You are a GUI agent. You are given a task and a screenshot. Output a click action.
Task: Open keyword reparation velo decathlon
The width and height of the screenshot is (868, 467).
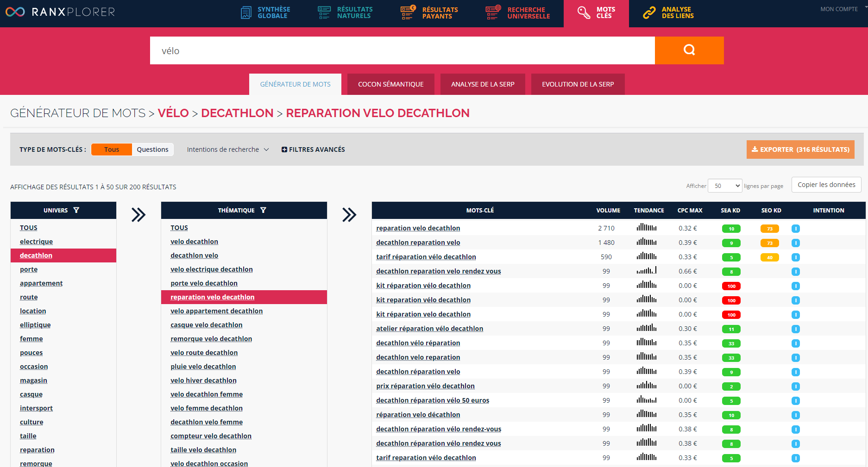point(418,228)
